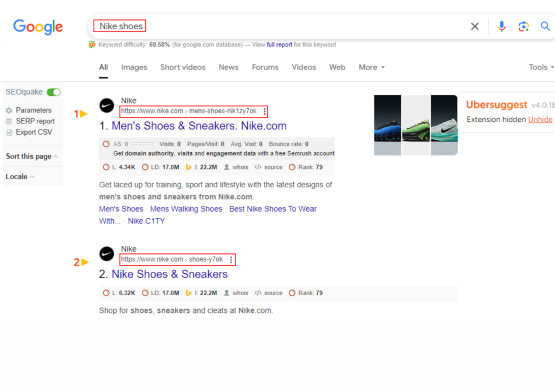Viewport: 555px width, 392px height.
Task: Click the Nike shoes search input field
Action: pyautogui.click(x=271, y=27)
